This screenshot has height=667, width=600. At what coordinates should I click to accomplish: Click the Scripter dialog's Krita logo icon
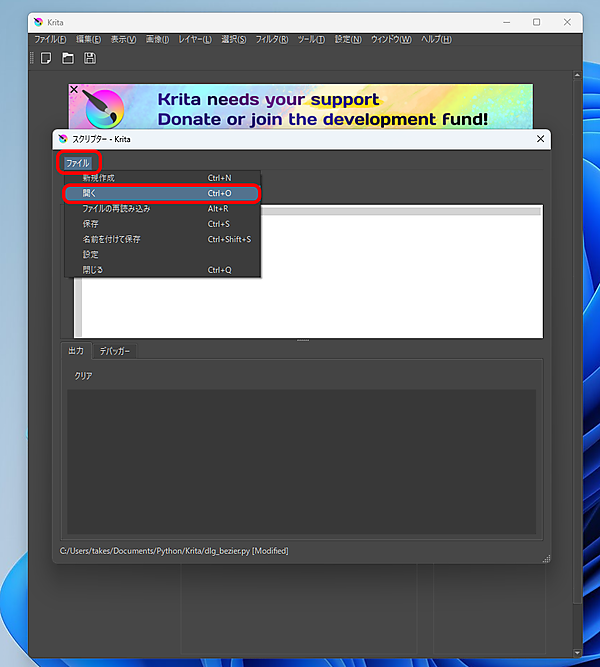[63, 139]
